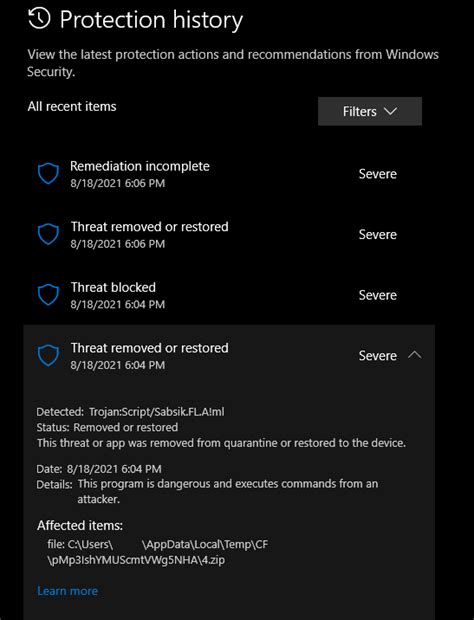Image resolution: width=474 pixels, height=620 pixels.
Task: Click the affected file path ending in 4.zip
Action: [x=157, y=552]
